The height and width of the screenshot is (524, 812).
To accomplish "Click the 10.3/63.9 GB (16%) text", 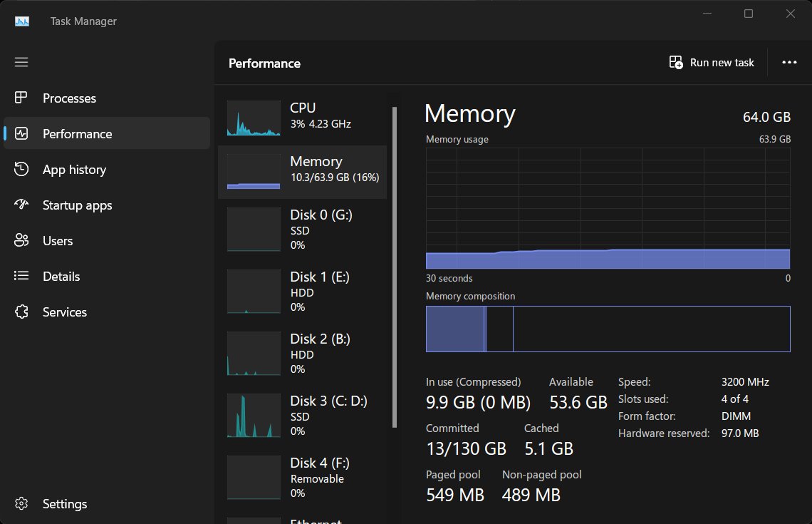I will tap(335, 178).
